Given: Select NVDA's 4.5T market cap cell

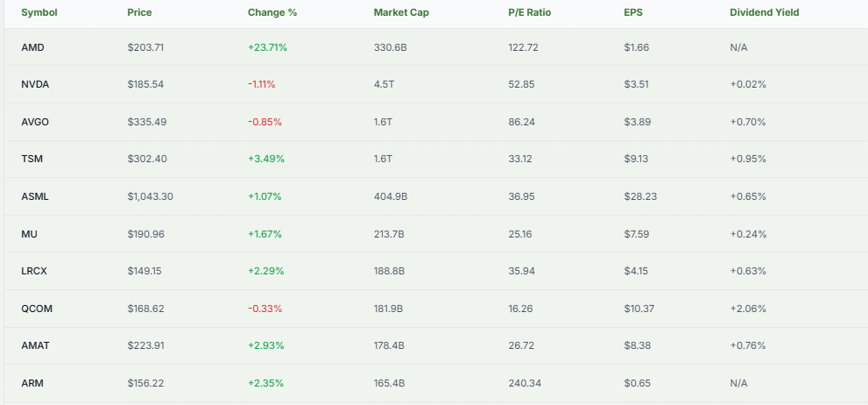Looking at the screenshot, I should coord(385,84).
